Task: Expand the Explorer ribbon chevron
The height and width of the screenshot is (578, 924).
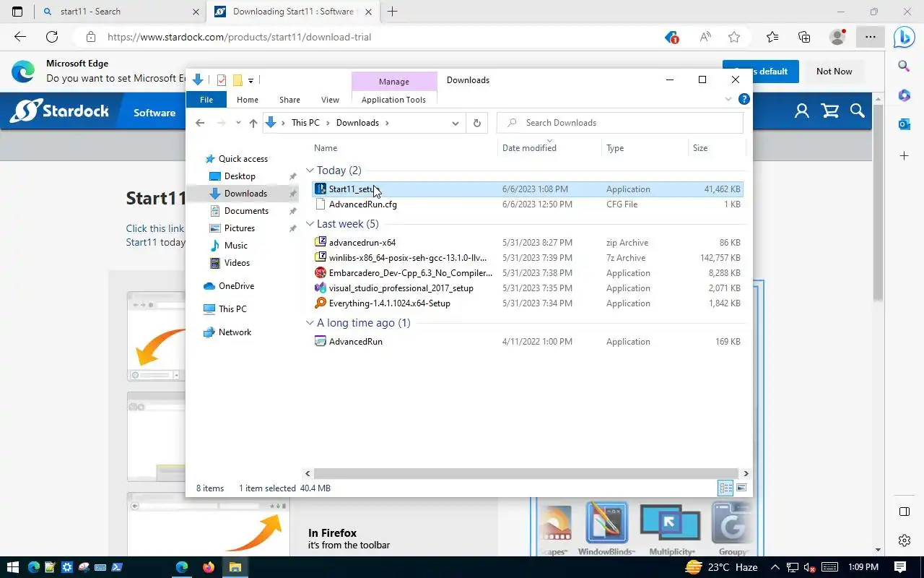Action: (728, 99)
